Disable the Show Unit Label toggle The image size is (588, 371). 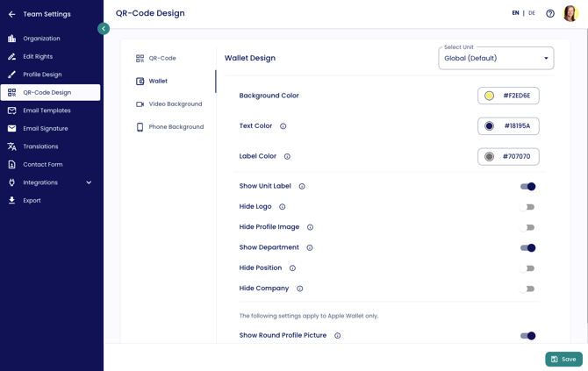pos(527,186)
